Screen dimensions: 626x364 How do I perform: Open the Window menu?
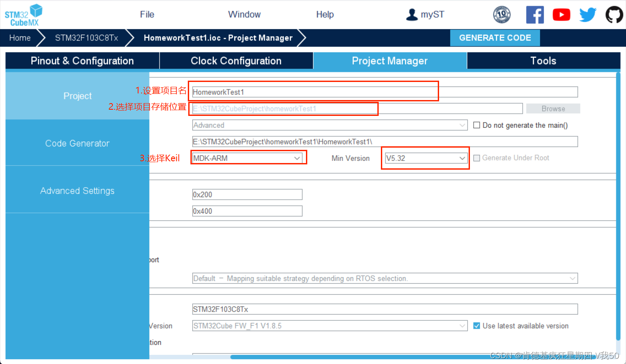coord(244,15)
